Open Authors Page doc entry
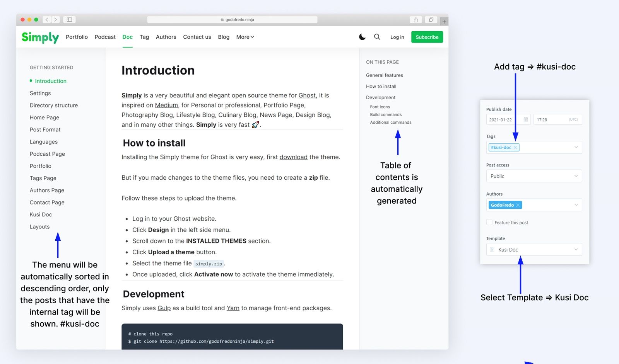Screen dimensions: 619x364 (x=47, y=191)
